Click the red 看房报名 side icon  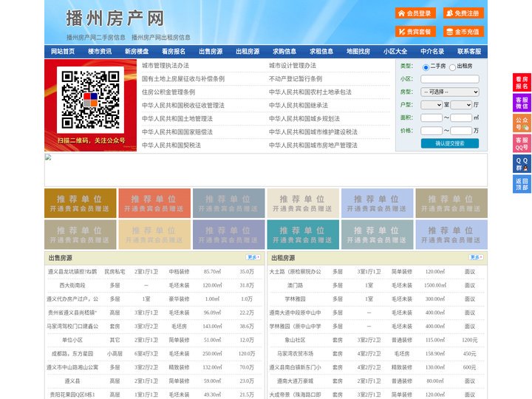pyautogui.click(x=522, y=83)
